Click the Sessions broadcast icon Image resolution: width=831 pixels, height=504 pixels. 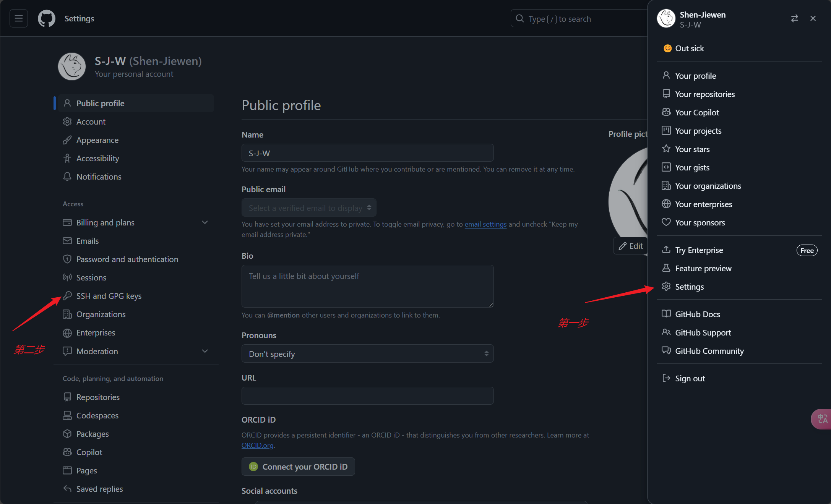[x=67, y=277]
